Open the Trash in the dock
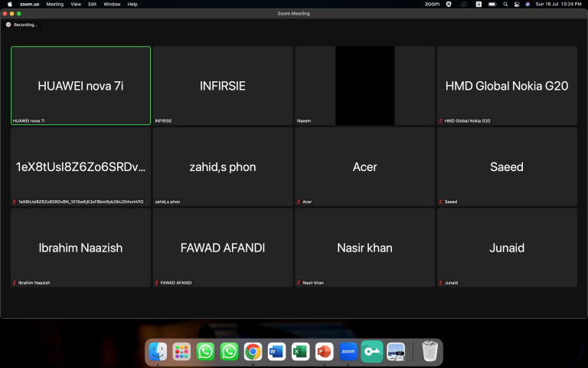The image size is (588, 368). (x=430, y=351)
